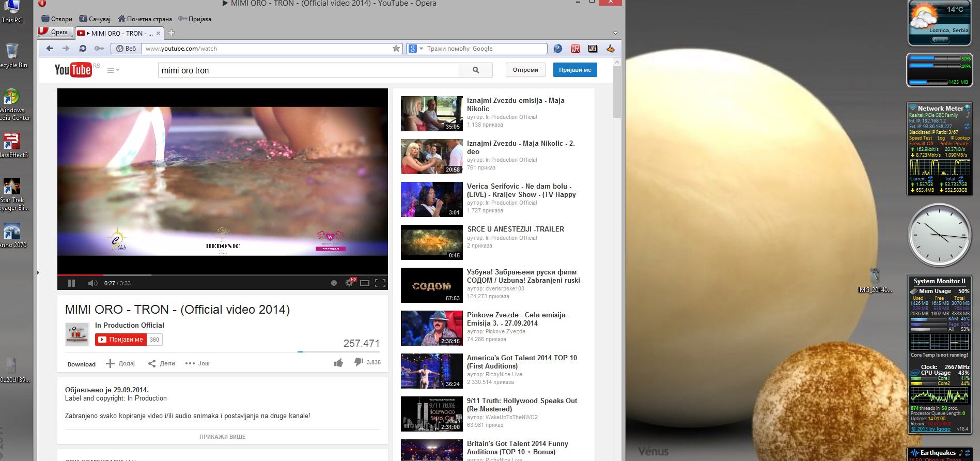Open new tab with plus button
The image size is (980, 461).
171,33
